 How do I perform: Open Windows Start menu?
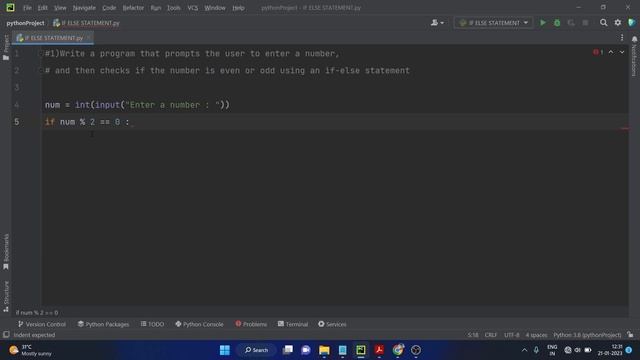pos(224,350)
